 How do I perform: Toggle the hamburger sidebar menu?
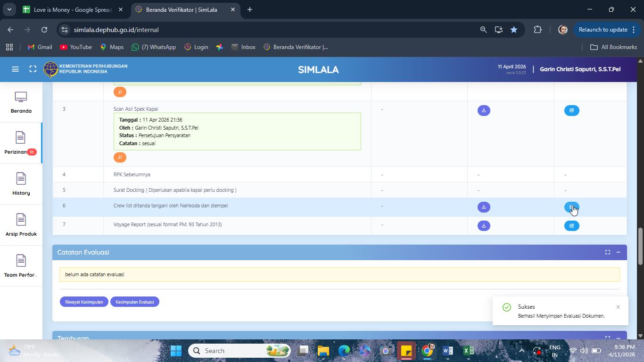(15, 69)
